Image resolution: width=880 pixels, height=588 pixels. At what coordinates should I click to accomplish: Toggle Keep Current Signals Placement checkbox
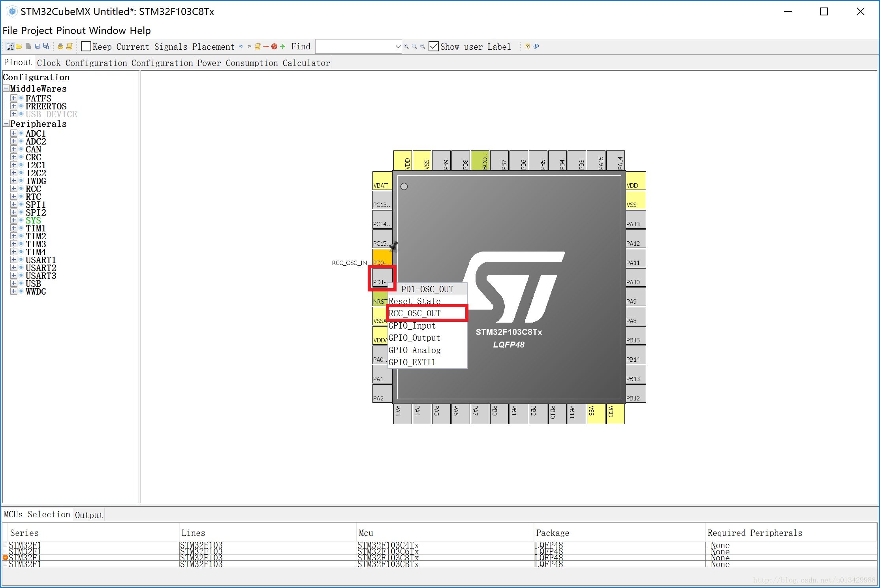click(x=85, y=47)
